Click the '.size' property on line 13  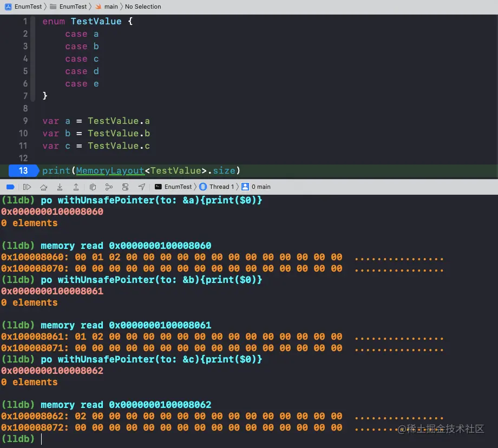point(221,170)
